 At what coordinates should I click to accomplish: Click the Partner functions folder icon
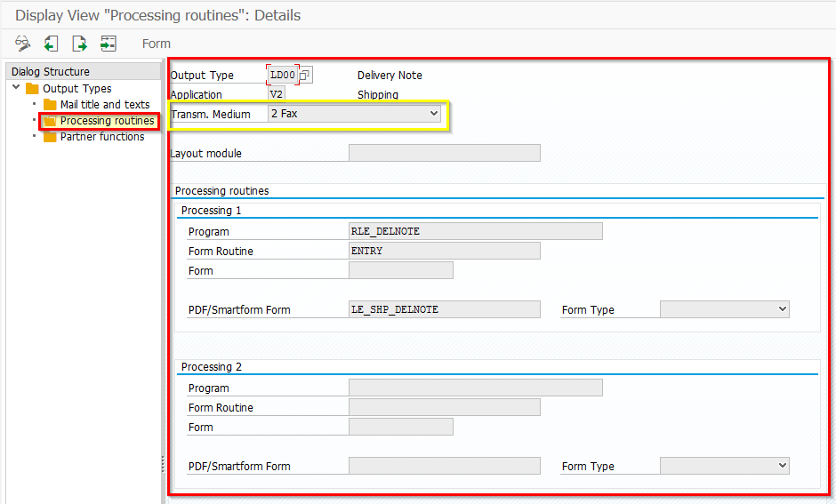pos(50,137)
